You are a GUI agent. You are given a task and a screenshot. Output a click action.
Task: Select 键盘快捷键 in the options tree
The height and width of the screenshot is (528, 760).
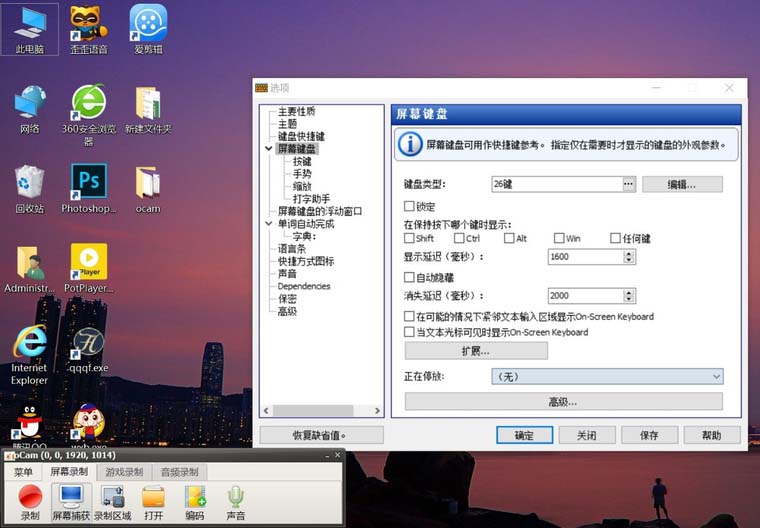(301, 136)
